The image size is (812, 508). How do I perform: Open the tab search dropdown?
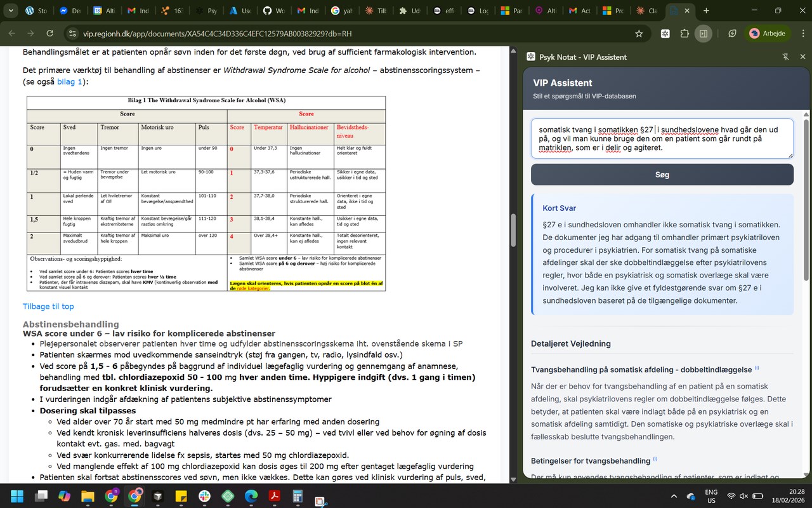pyautogui.click(x=10, y=11)
